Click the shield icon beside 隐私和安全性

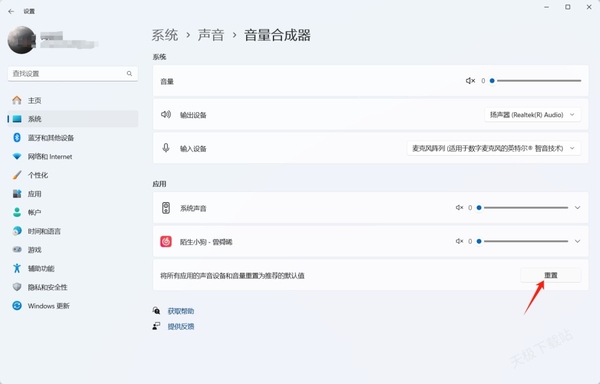point(17,287)
